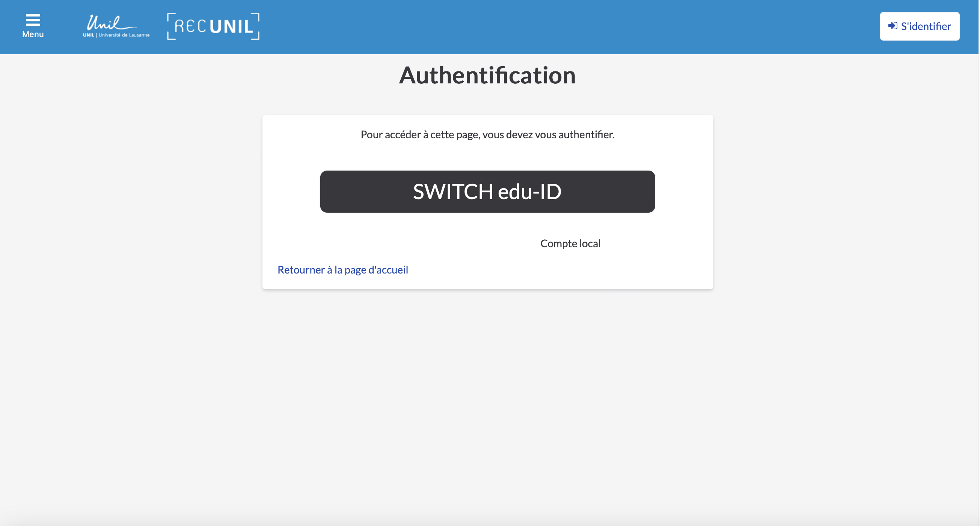
Task: Open the RECUNIL bracketed logo
Action: [213, 26]
